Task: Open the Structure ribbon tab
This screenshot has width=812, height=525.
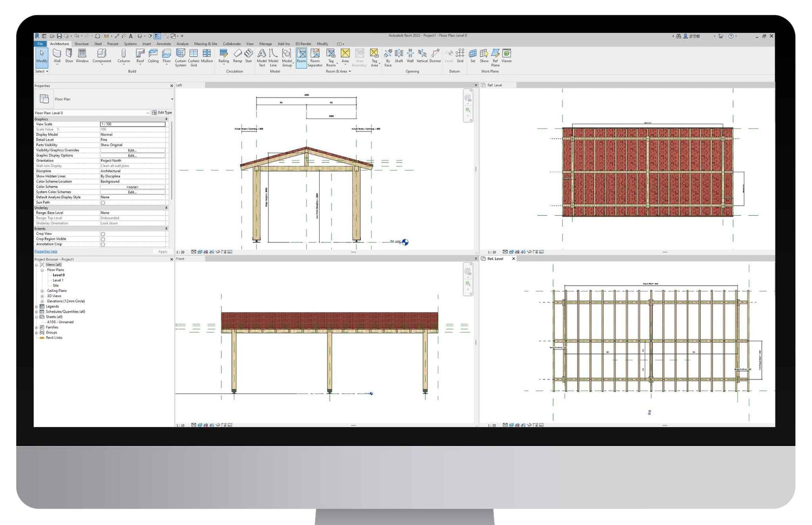Action: [x=81, y=44]
